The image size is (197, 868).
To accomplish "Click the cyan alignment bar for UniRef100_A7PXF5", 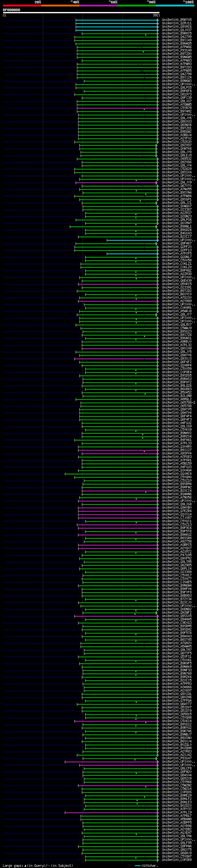I will (132, 254).
